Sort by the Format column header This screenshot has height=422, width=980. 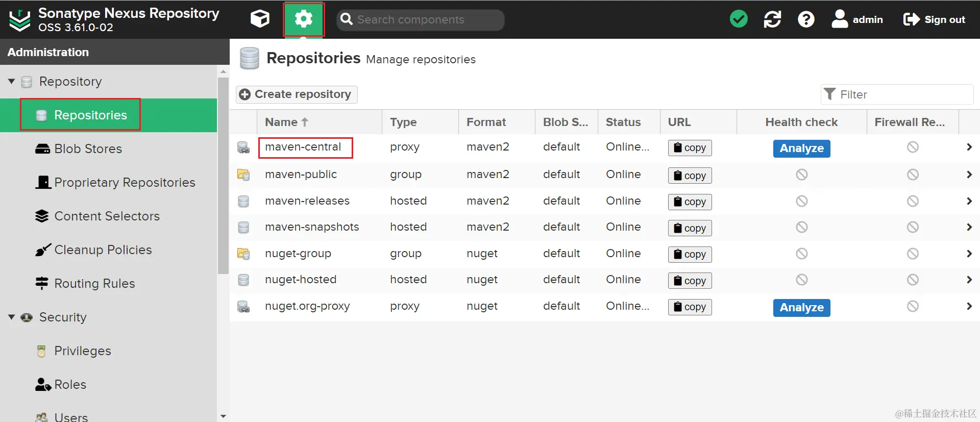coord(497,122)
